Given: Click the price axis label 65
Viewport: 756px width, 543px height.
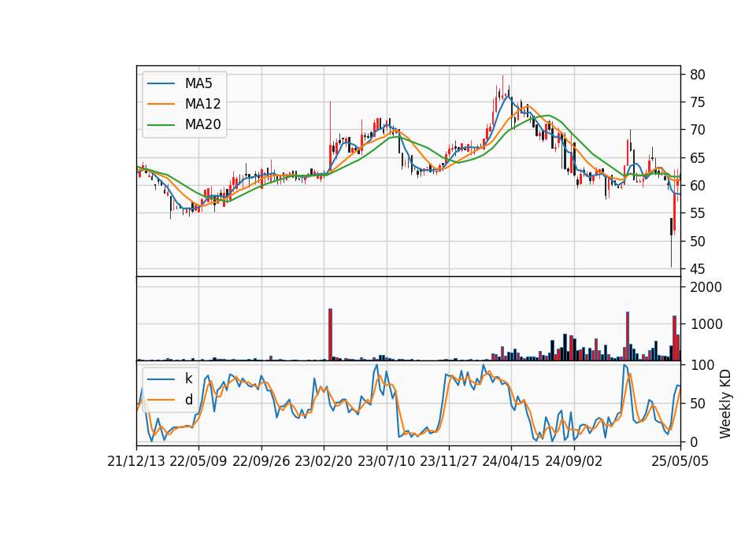Looking at the screenshot, I should click(697, 158).
